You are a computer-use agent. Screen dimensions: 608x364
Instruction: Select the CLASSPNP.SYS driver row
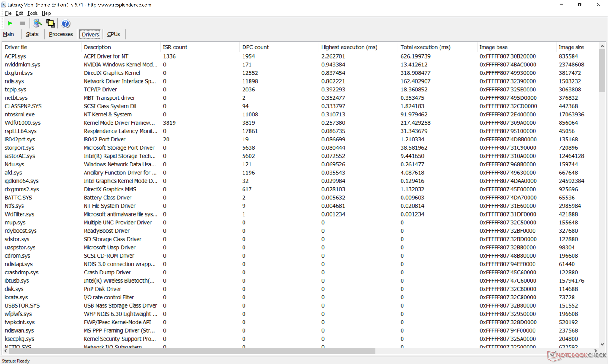coord(300,106)
